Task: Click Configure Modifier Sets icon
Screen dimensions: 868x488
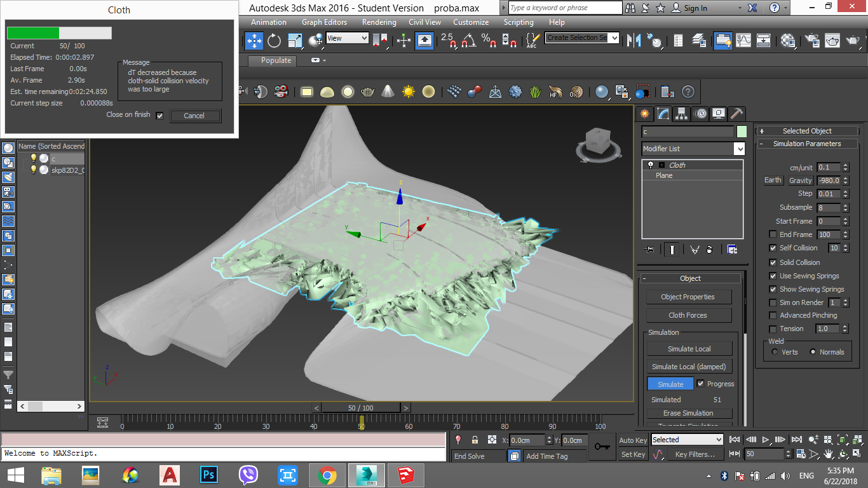Action: pos(732,250)
